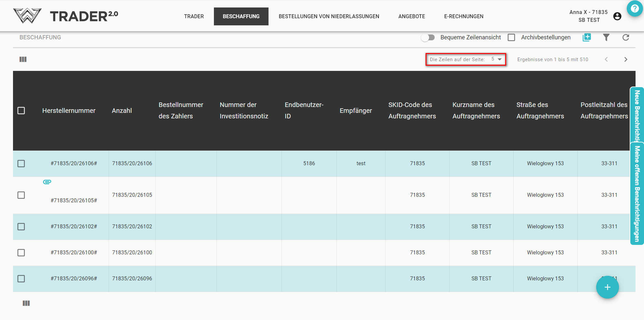The height and width of the screenshot is (320, 644).
Task: Click the help question mark icon
Action: 635,9
